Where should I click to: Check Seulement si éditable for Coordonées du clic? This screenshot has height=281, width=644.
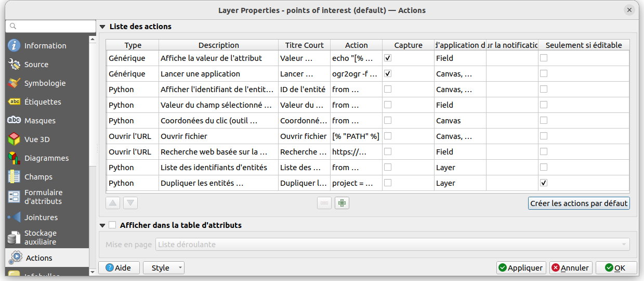544,120
